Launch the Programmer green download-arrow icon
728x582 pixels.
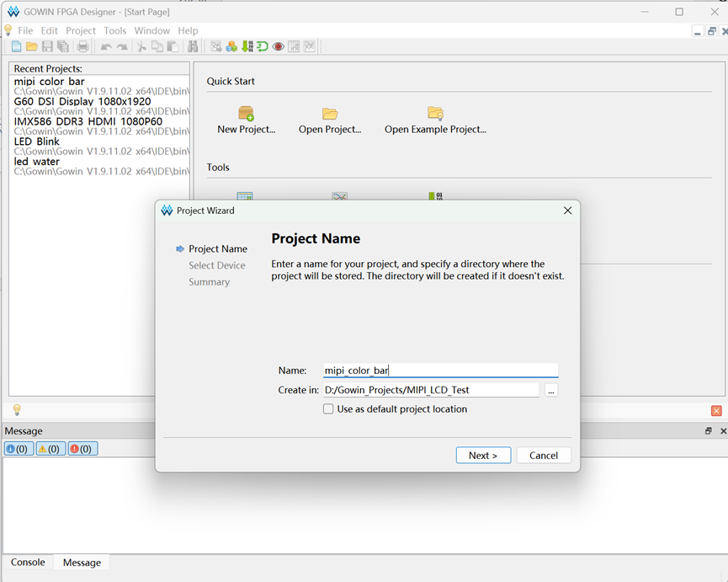[x=247, y=46]
